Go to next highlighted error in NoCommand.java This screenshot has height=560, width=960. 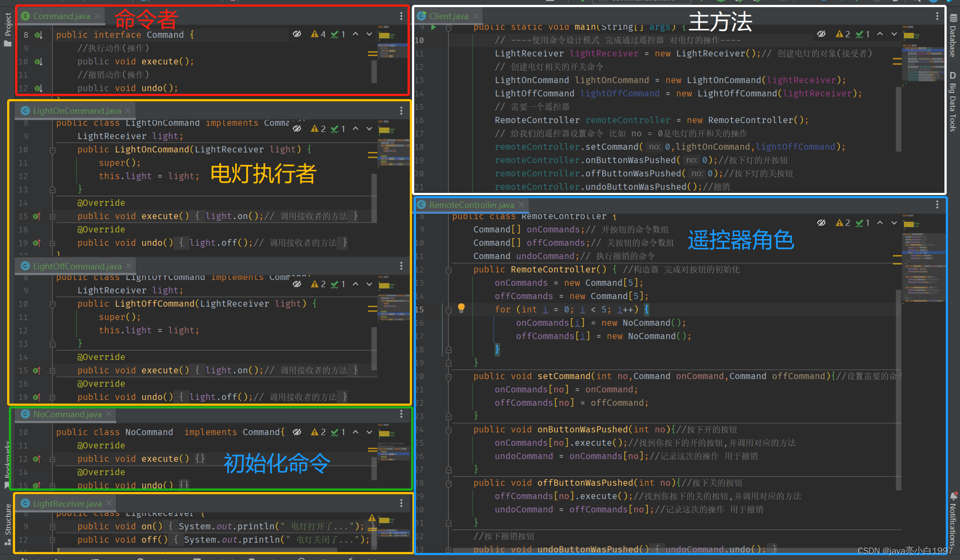(369, 432)
